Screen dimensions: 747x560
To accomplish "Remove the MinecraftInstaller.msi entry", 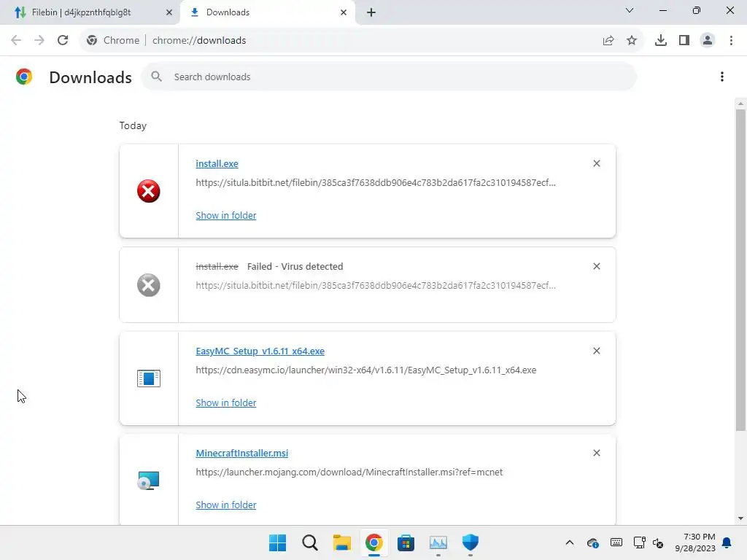I will 597,453.
